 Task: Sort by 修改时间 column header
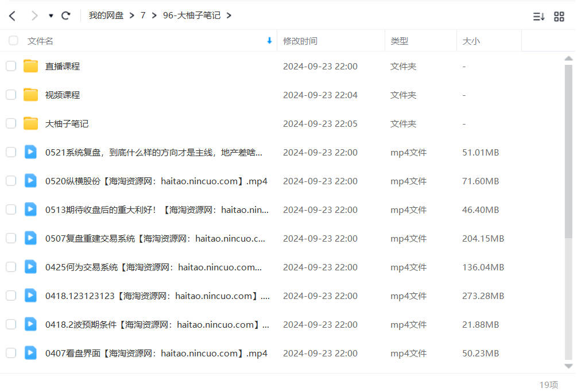[300, 41]
